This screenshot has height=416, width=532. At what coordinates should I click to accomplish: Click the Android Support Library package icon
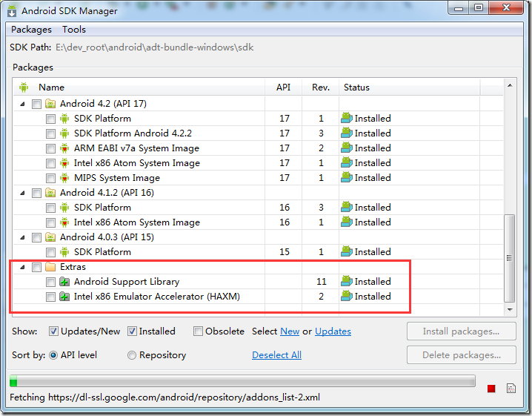point(64,282)
